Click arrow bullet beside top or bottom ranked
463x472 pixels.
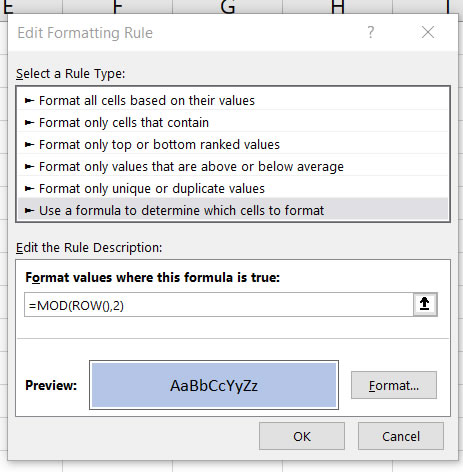pyautogui.click(x=29, y=144)
